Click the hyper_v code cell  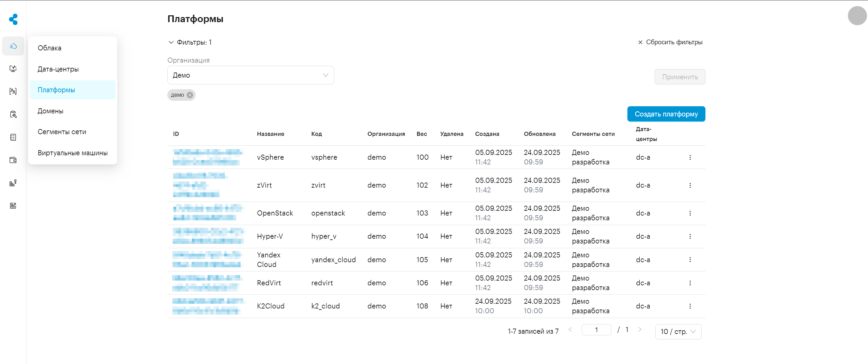coord(324,236)
